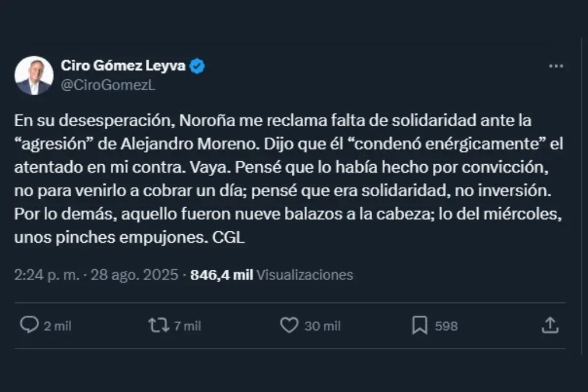Click the 30 mil likes count
The width and height of the screenshot is (588, 392).
click(322, 326)
